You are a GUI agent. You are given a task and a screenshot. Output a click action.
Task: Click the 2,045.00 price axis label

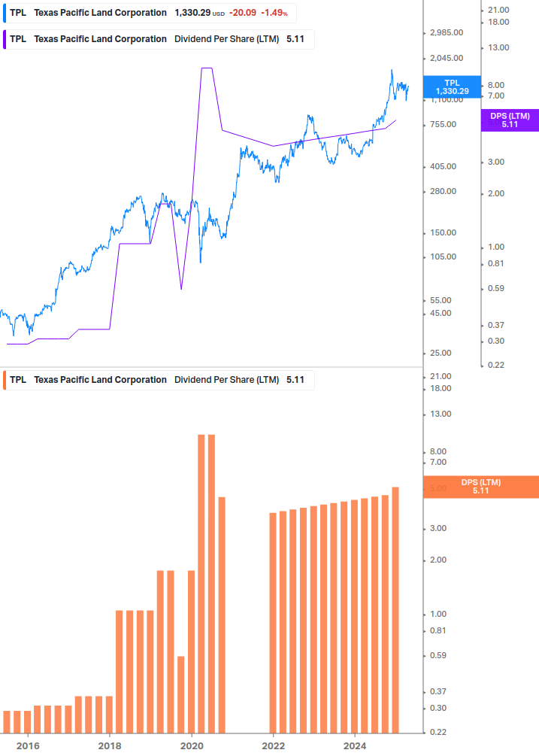[447, 59]
